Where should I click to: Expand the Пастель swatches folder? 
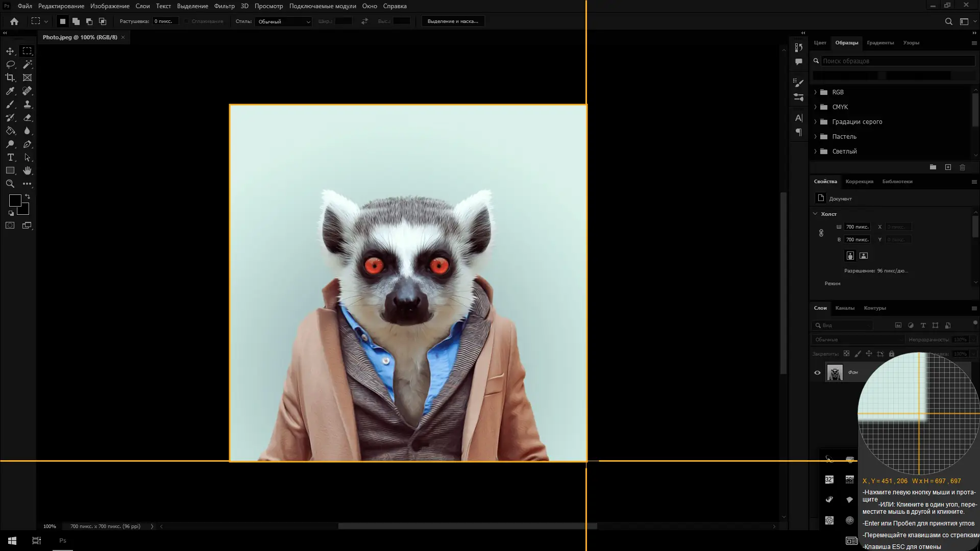tap(815, 137)
